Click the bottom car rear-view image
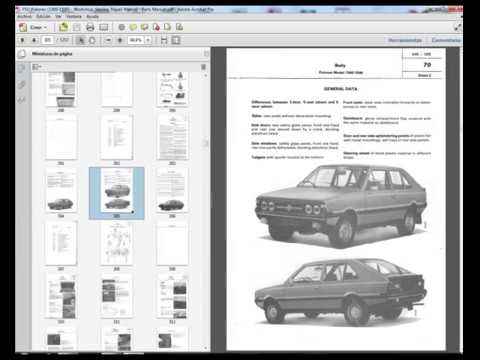Screen dimensions: 480x360 pyautogui.click(x=341, y=292)
